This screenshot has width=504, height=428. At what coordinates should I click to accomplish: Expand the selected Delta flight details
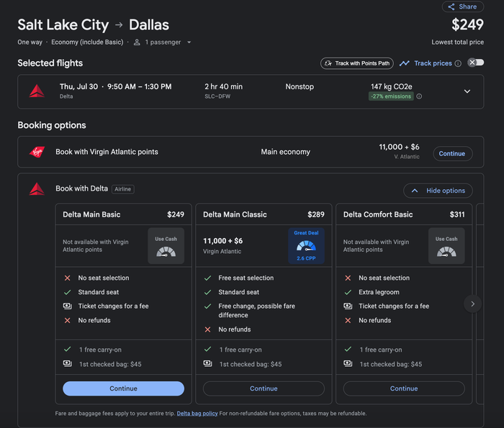(467, 91)
